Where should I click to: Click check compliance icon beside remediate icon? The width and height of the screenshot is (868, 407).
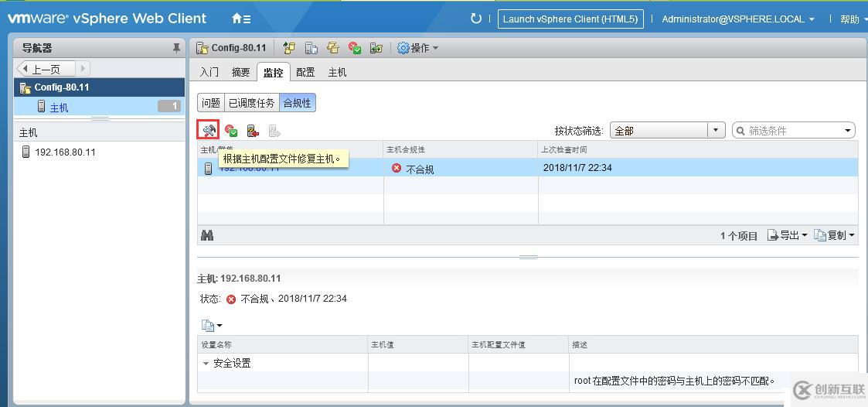(x=231, y=131)
